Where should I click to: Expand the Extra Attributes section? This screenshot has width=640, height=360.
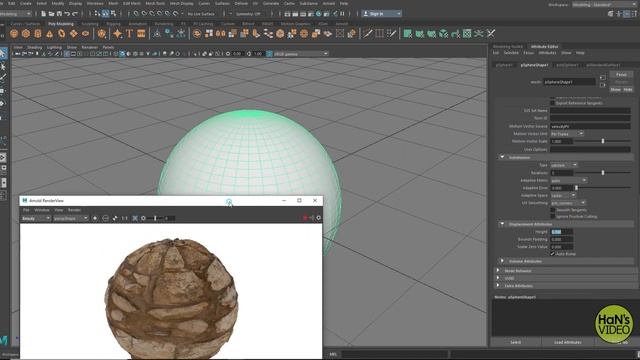tap(498, 285)
